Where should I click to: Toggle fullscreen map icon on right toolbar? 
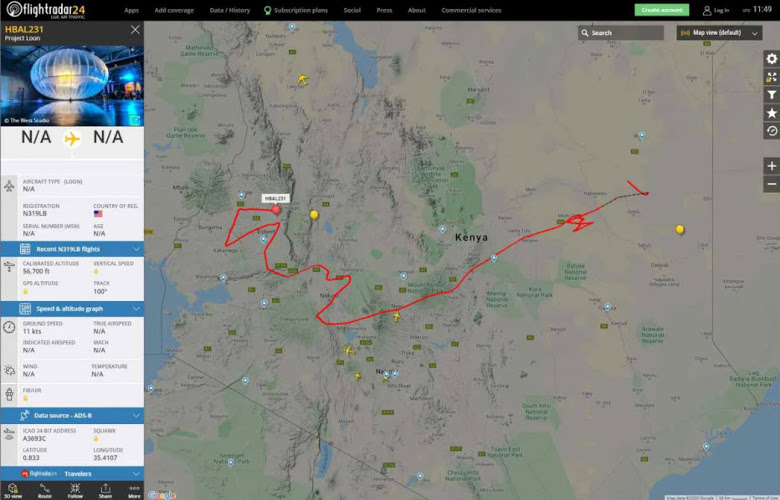coord(772,77)
